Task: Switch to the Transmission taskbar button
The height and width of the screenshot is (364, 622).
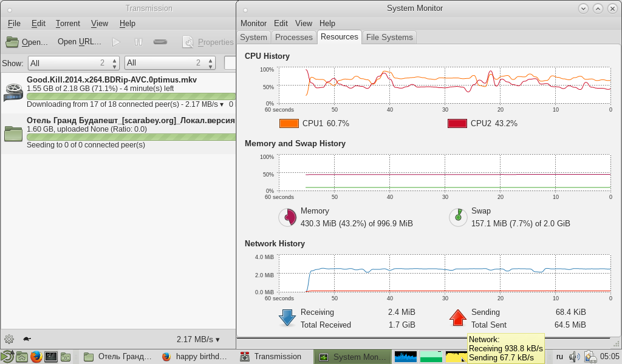Action: click(x=271, y=357)
